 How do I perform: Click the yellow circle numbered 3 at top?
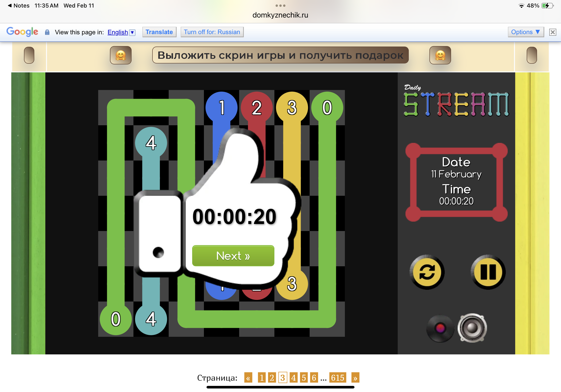point(292,108)
